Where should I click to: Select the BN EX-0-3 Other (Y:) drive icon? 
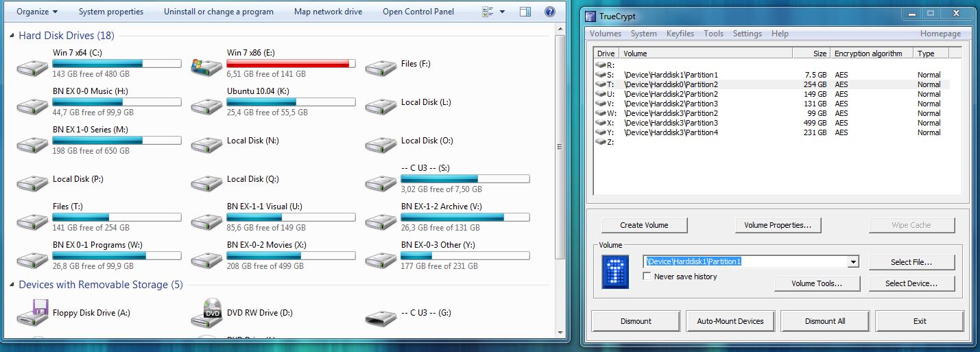pyautogui.click(x=380, y=259)
